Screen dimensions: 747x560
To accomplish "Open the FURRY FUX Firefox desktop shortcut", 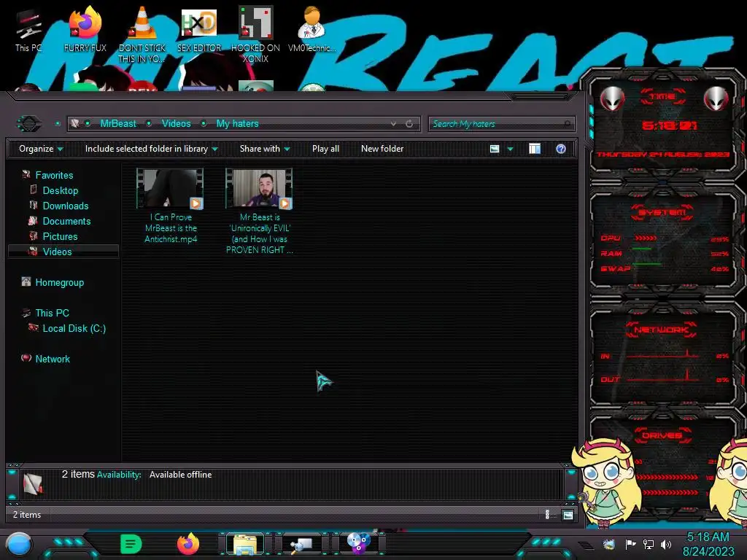I will click(85, 29).
